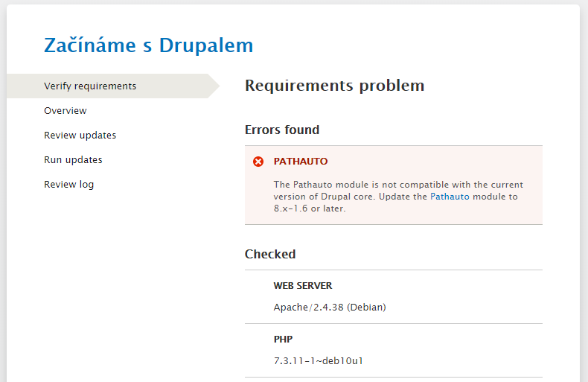This screenshot has width=588, height=382.
Task: Click the 7.3.11-1~deb10u1 PHP version
Action: tap(319, 361)
